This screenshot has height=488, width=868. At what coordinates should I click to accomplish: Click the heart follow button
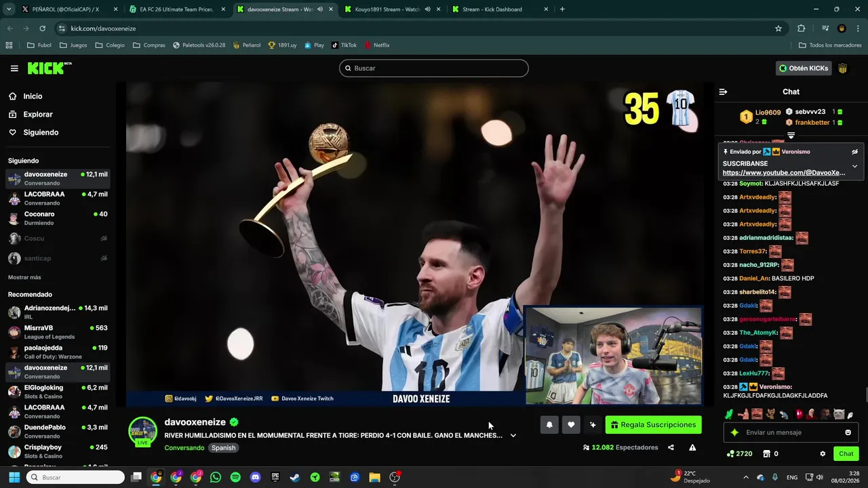(571, 425)
